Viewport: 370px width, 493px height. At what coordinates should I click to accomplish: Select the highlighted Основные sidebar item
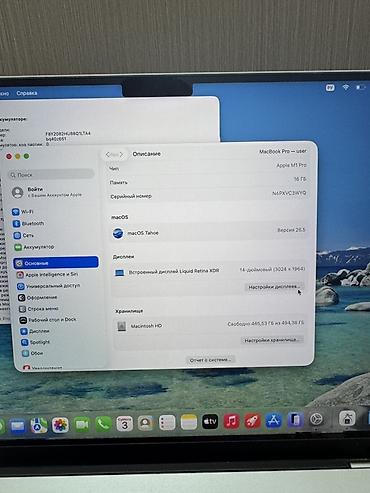pos(56,263)
